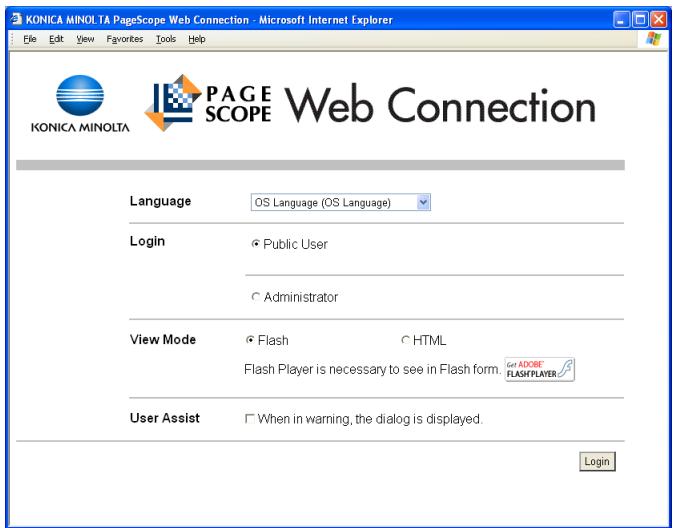Open the Help menu

(197, 39)
